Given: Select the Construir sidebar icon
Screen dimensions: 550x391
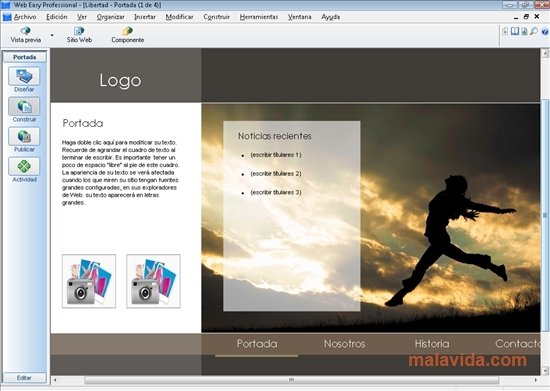Looking at the screenshot, I should tap(24, 106).
